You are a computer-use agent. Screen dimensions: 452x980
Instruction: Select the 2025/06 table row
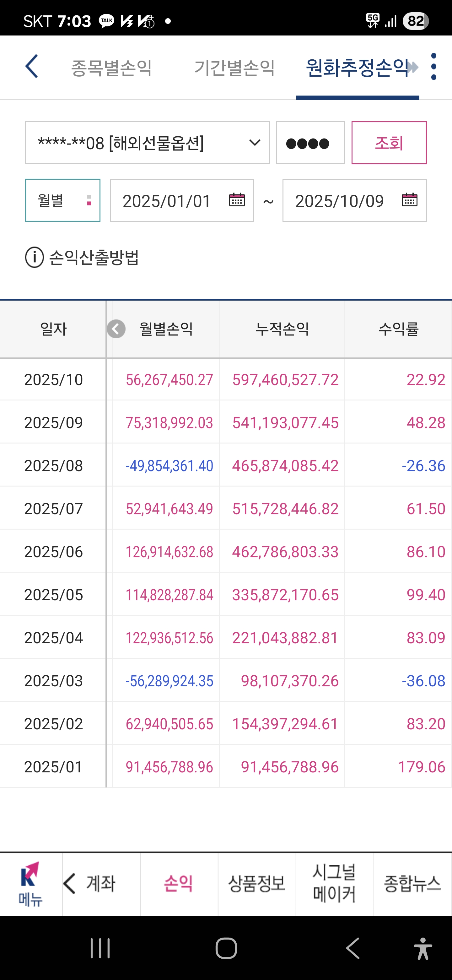(x=226, y=552)
